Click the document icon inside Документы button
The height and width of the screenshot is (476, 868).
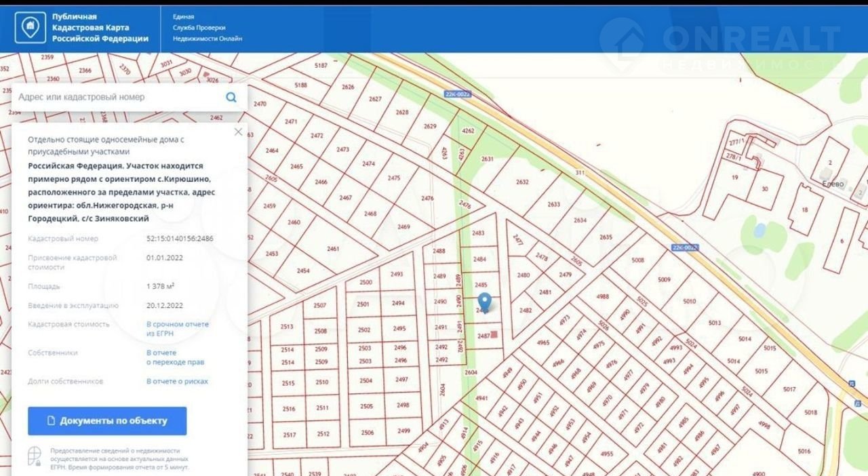point(51,421)
